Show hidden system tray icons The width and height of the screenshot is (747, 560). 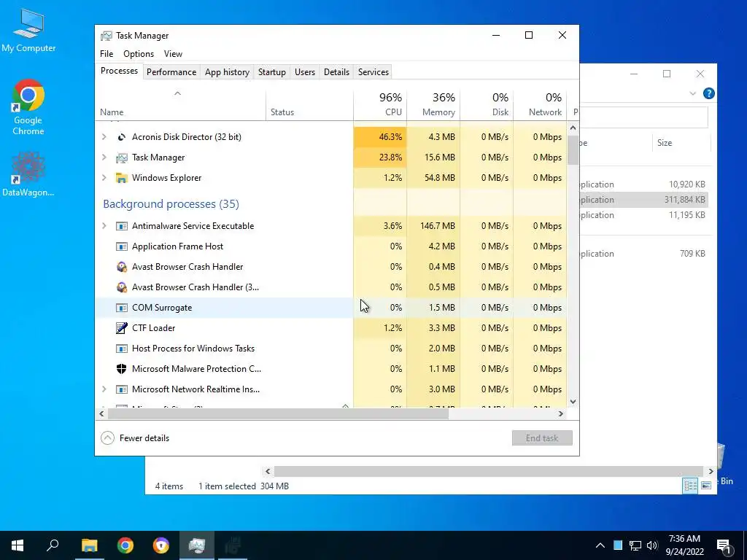pyautogui.click(x=600, y=545)
